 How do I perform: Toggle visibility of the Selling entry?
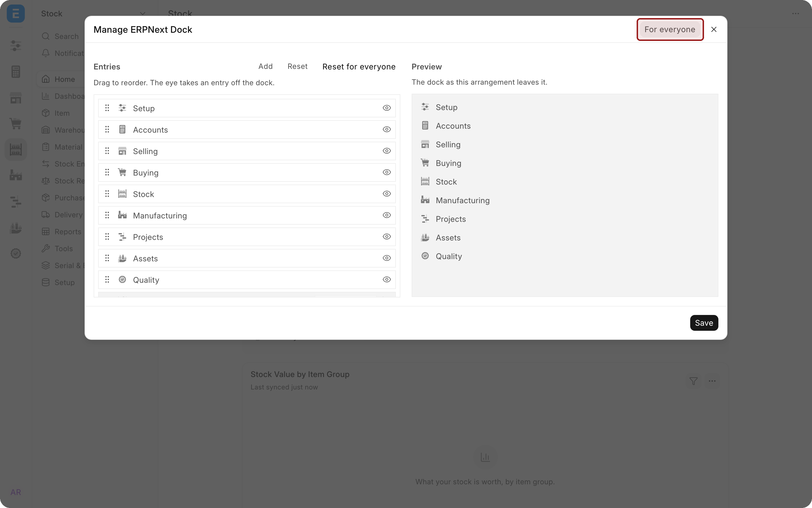point(387,151)
